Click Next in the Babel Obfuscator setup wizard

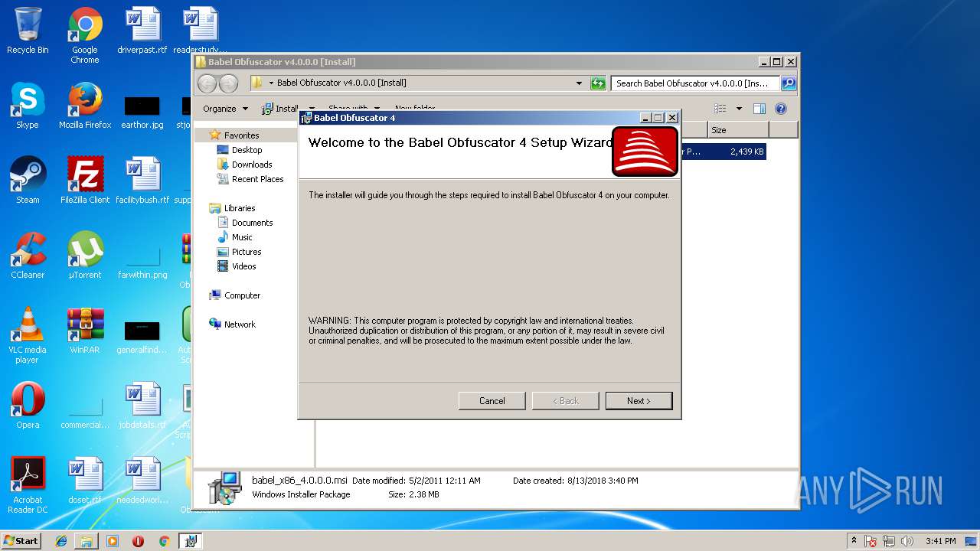pyautogui.click(x=639, y=401)
